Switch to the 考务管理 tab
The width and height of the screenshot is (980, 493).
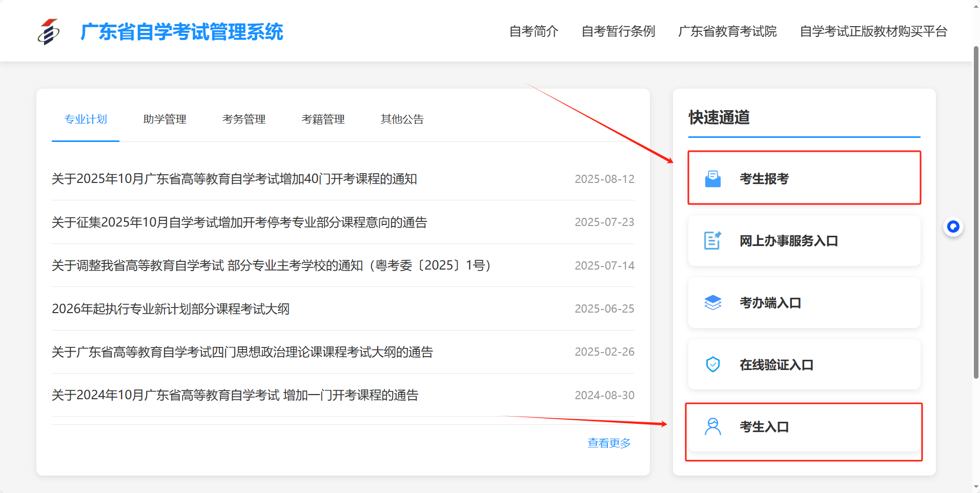pos(244,119)
